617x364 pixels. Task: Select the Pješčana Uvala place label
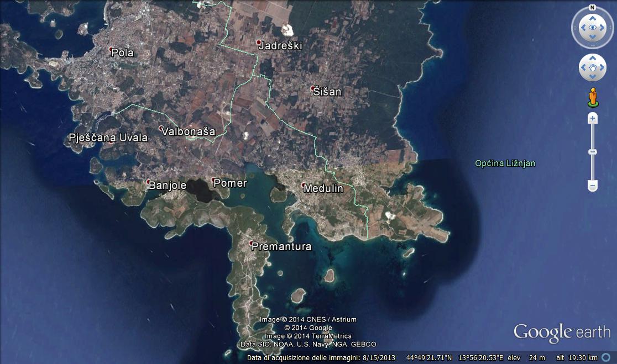(x=108, y=138)
